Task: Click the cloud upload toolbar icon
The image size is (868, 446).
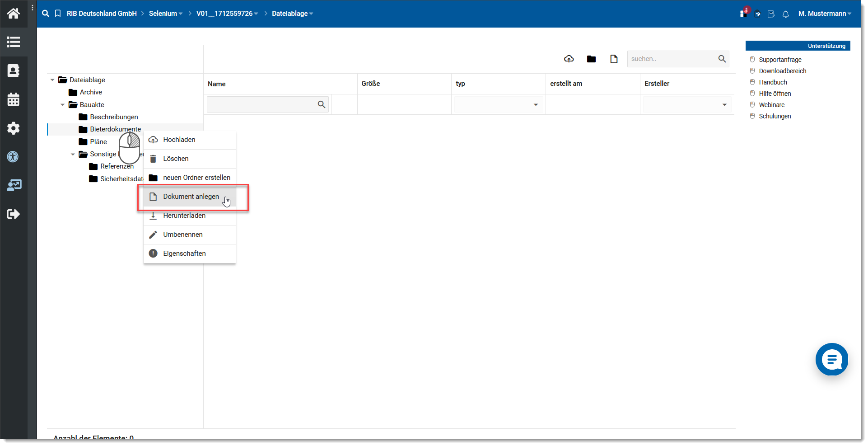Action: pyautogui.click(x=569, y=59)
